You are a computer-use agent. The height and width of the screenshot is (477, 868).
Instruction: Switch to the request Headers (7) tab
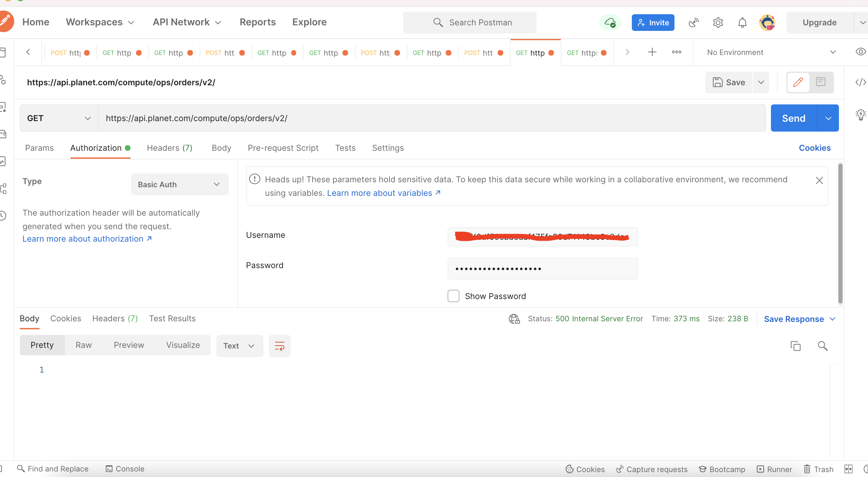[169, 148]
